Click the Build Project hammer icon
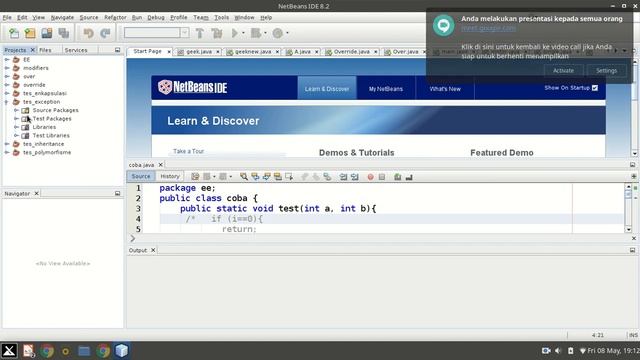 click(x=200, y=33)
